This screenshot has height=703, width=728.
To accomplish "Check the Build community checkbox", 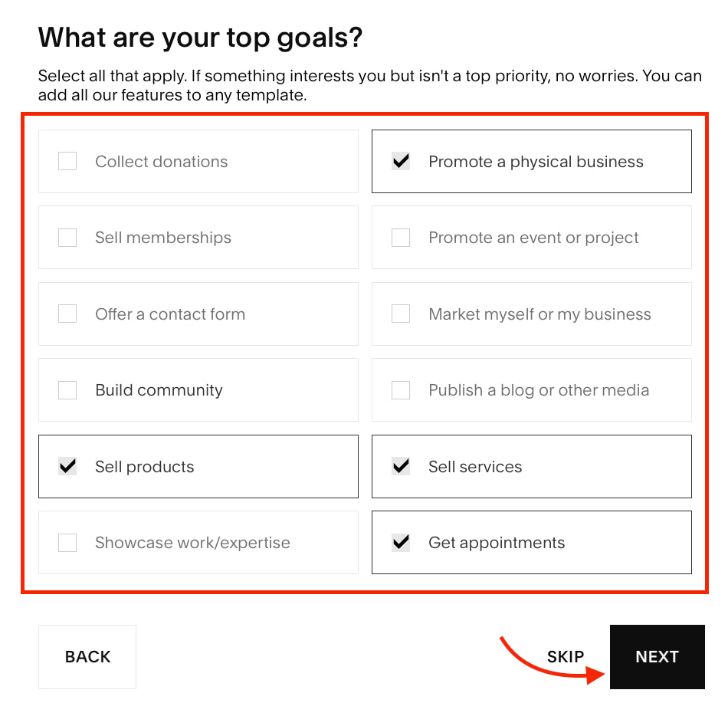I will [x=67, y=389].
